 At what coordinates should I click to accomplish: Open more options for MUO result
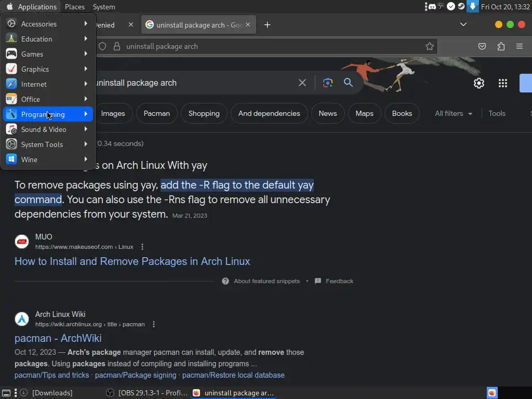(142, 247)
